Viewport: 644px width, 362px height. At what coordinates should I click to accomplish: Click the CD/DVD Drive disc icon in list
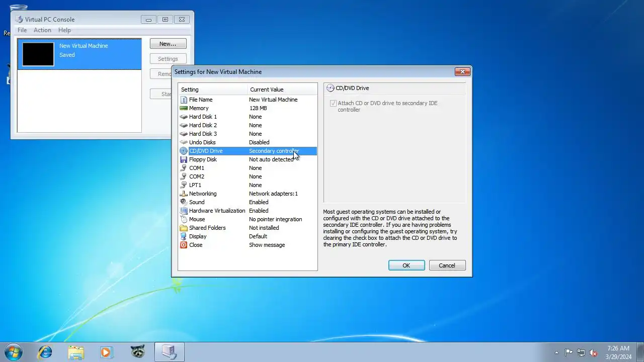point(184,151)
